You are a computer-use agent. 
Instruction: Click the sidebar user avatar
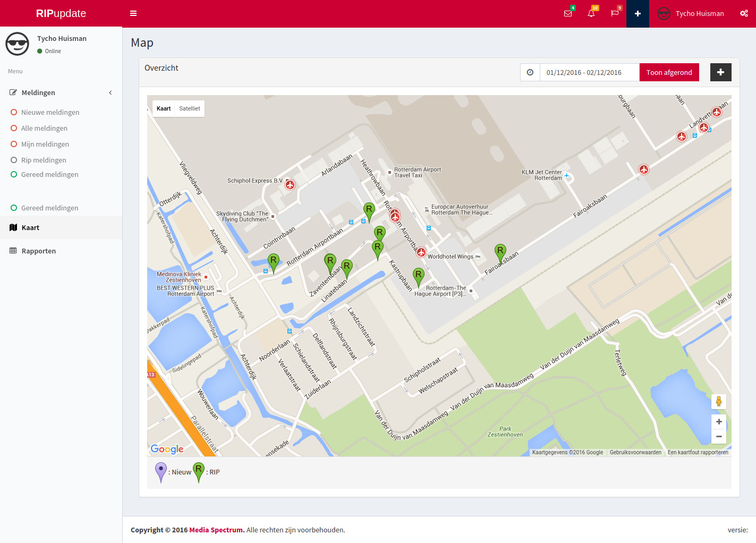pyautogui.click(x=18, y=44)
